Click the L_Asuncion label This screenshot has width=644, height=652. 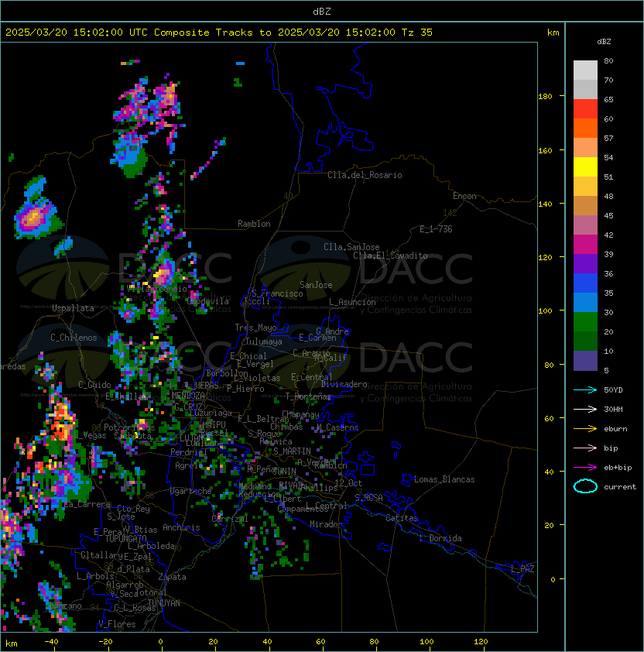coord(352,302)
